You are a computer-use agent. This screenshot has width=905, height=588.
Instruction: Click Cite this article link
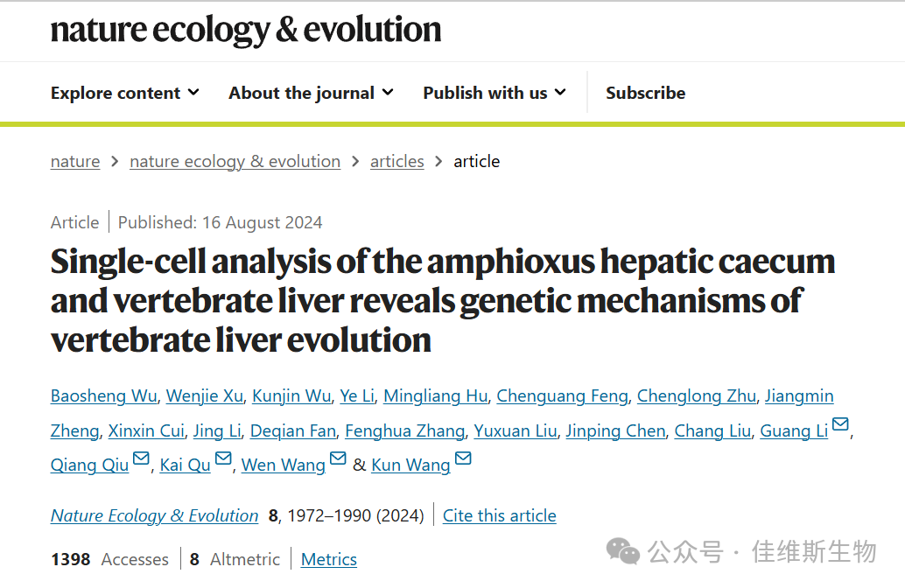pos(499,515)
